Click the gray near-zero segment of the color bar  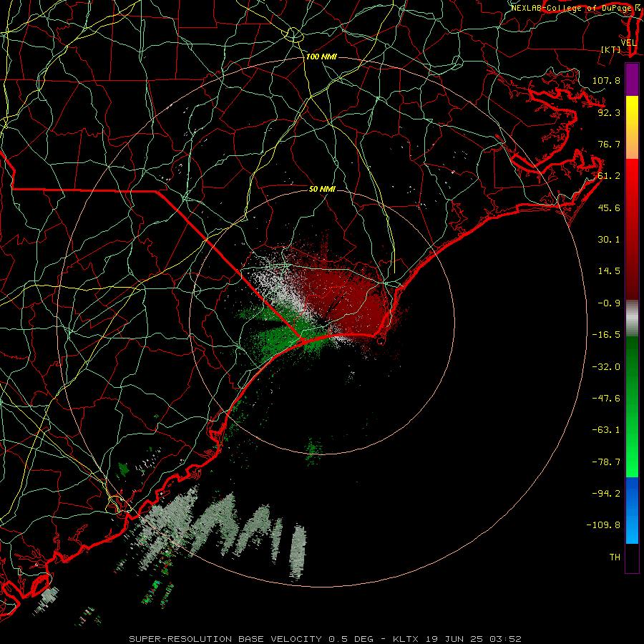coord(632,318)
